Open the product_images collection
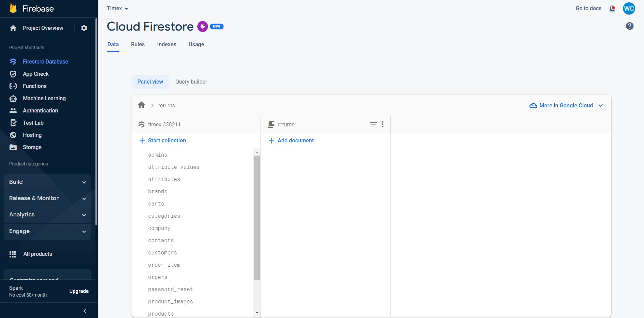 tap(171, 302)
